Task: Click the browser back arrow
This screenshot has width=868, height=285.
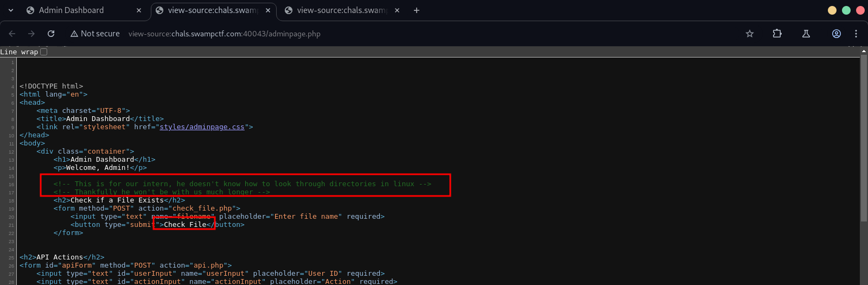Action: click(12, 34)
